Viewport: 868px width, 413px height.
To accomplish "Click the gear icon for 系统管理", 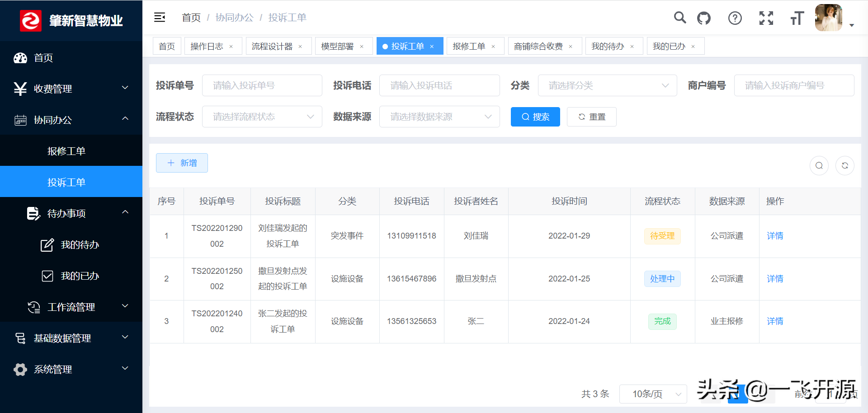I will tap(20, 369).
